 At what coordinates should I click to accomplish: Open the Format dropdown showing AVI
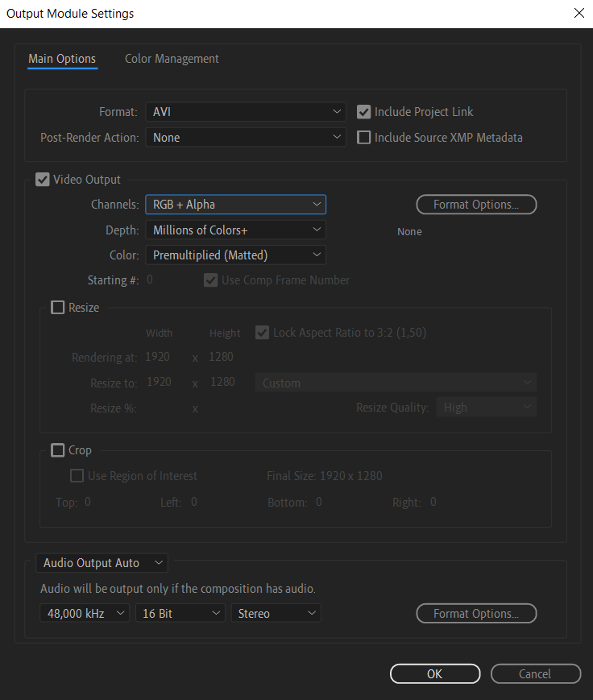click(x=246, y=112)
